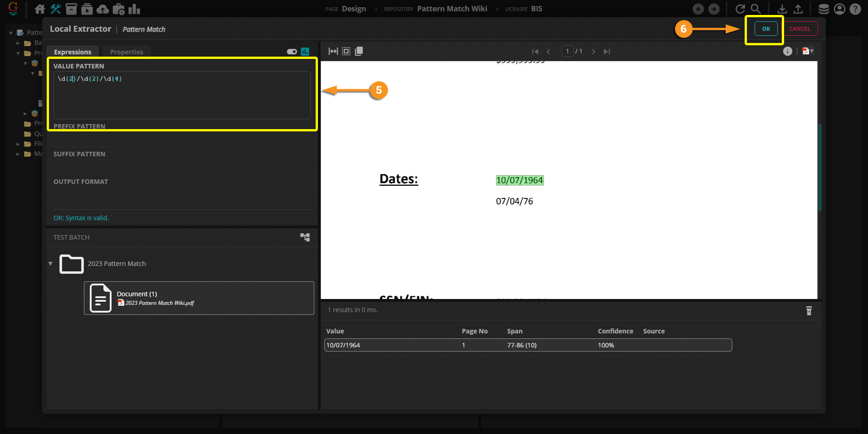Go to next page in viewer

pyautogui.click(x=593, y=52)
